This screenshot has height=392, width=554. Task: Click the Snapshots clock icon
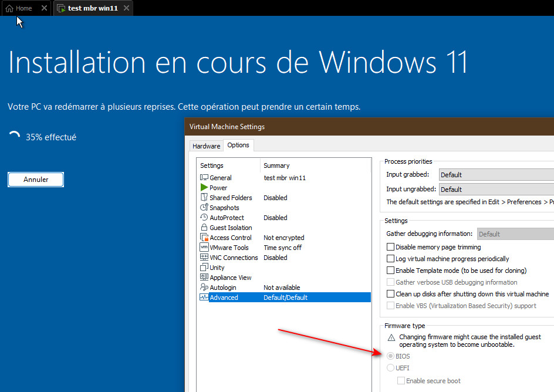point(204,207)
